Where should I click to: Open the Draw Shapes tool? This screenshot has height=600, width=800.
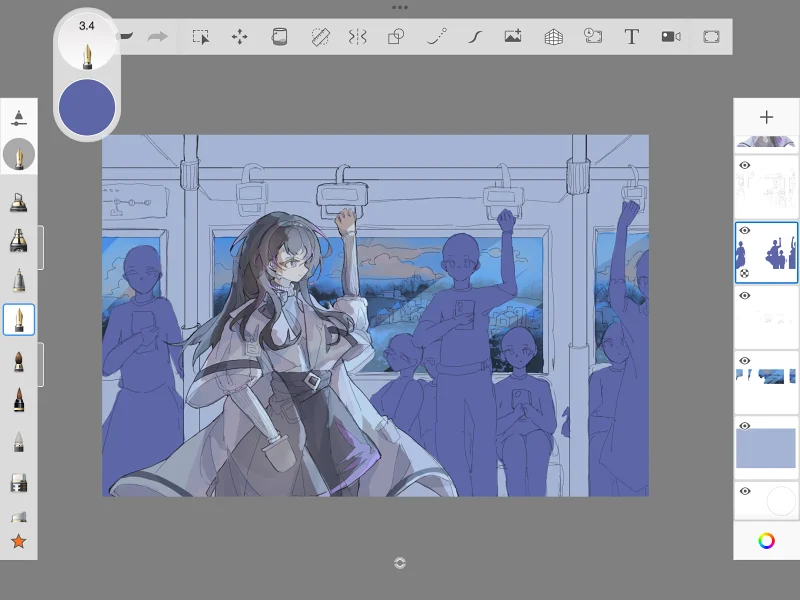(x=396, y=37)
